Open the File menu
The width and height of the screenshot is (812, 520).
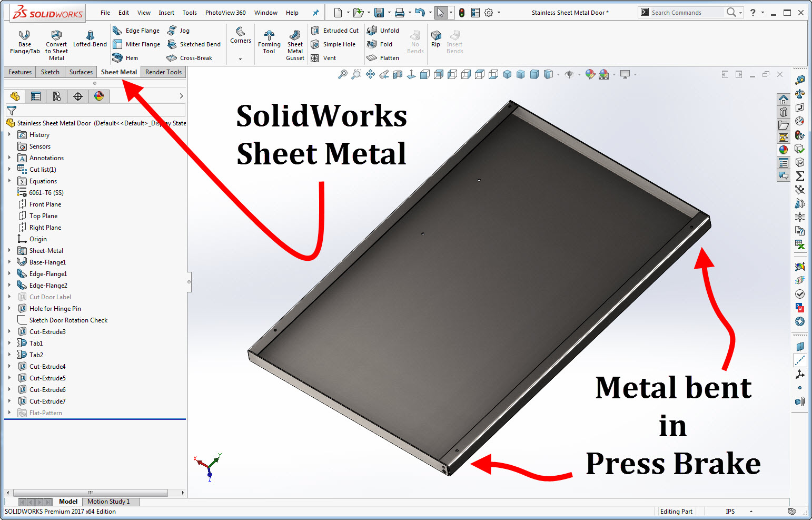click(105, 13)
